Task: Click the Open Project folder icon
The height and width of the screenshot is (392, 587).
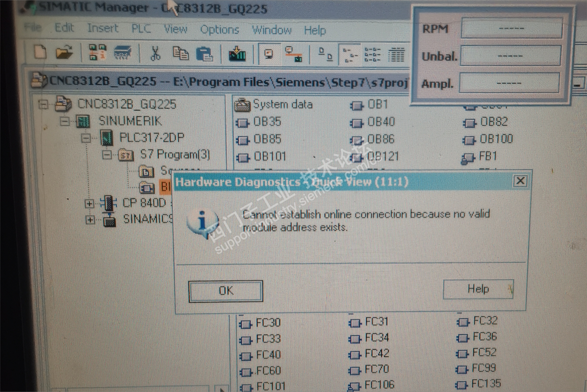Action: 64,52
